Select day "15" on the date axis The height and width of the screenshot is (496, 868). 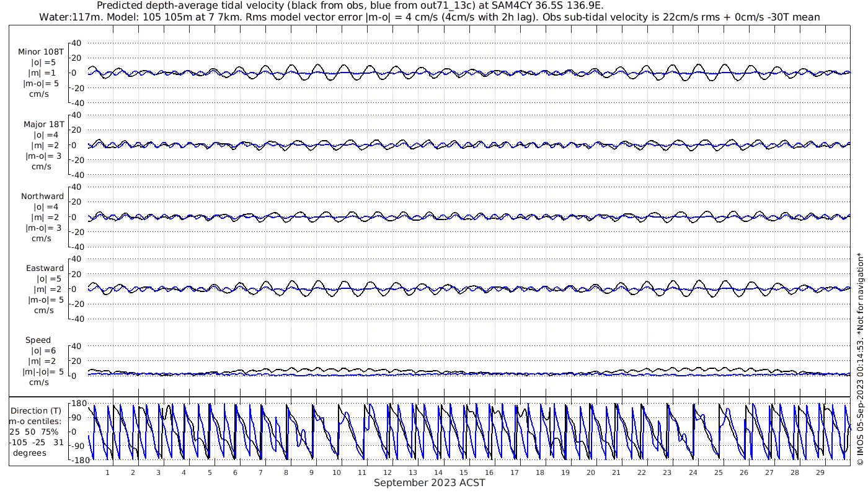[464, 472]
